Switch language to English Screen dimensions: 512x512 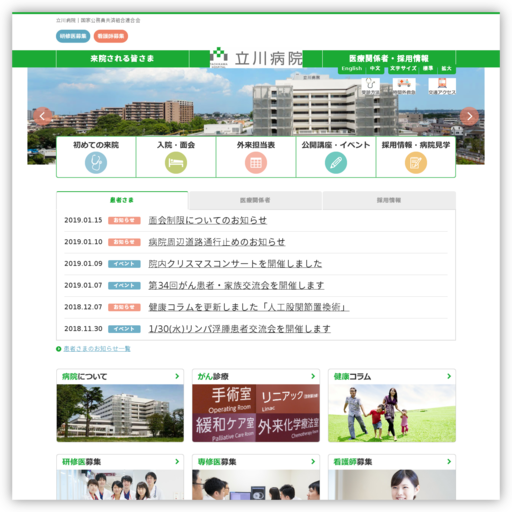click(352, 68)
